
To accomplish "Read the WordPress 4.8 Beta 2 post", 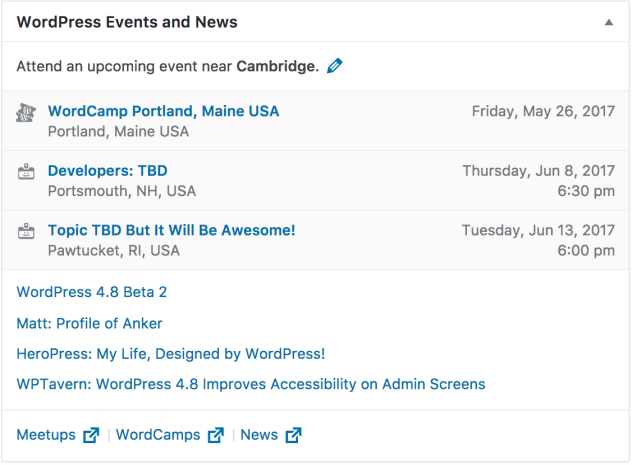I will tap(91, 292).
